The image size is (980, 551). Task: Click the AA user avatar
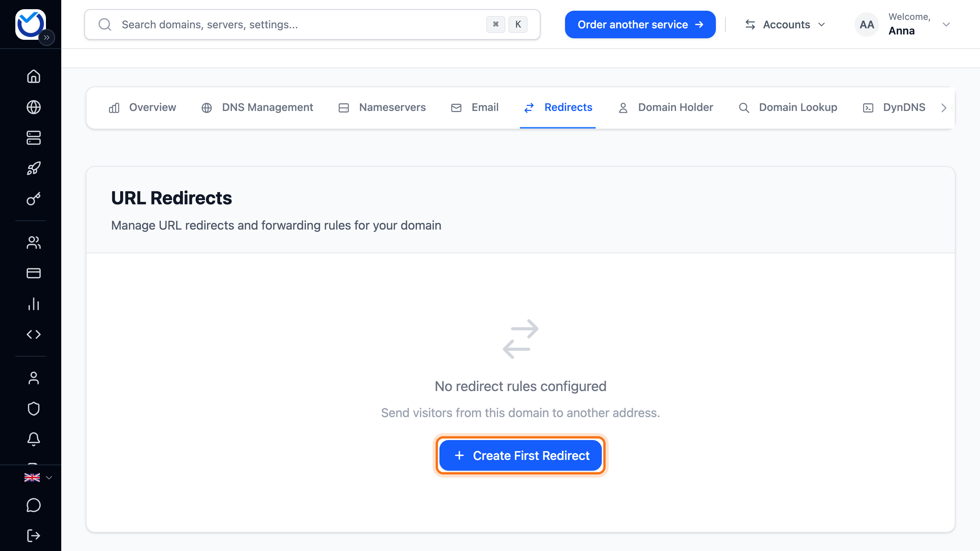click(x=866, y=24)
